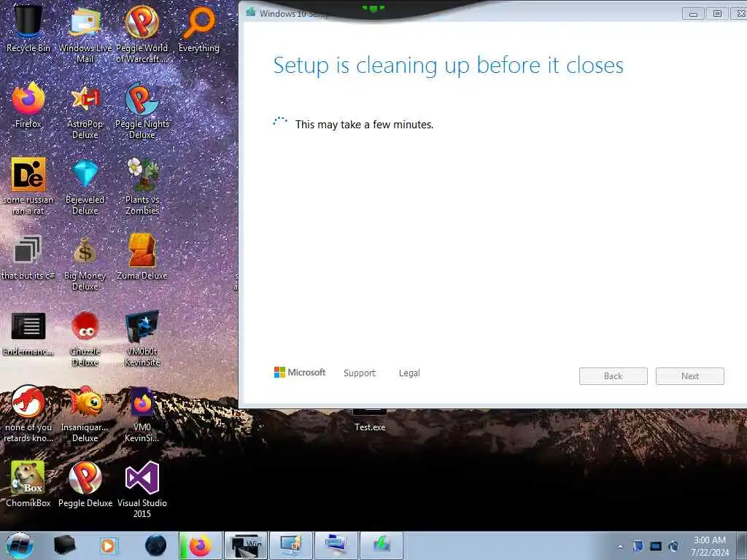The height and width of the screenshot is (560, 747).
Task: Restore down the Windows 10 Setup window
Action: (717, 14)
